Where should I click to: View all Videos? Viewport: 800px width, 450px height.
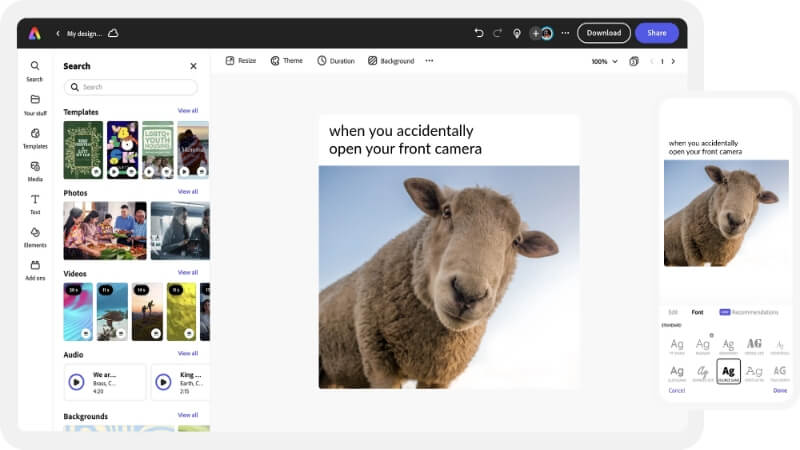[188, 272]
